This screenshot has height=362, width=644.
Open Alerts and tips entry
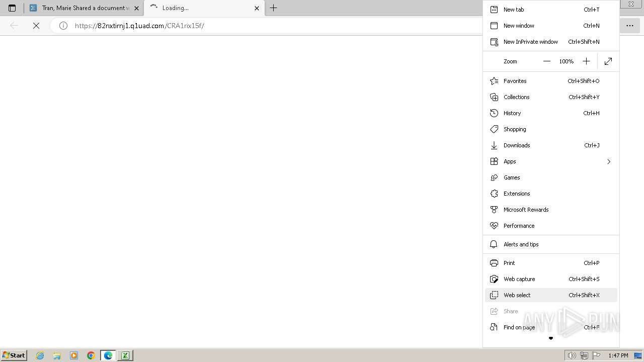(x=551, y=244)
